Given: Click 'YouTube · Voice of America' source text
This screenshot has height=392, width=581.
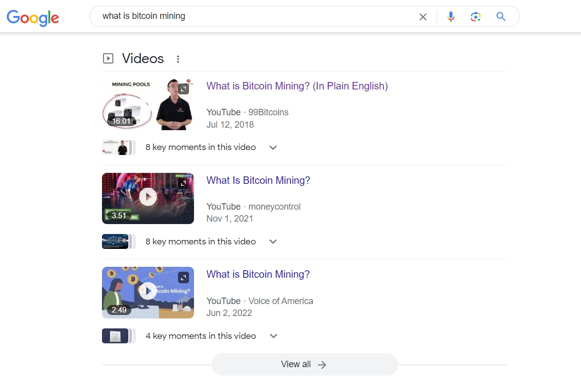Looking at the screenshot, I should [x=260, y=301].
